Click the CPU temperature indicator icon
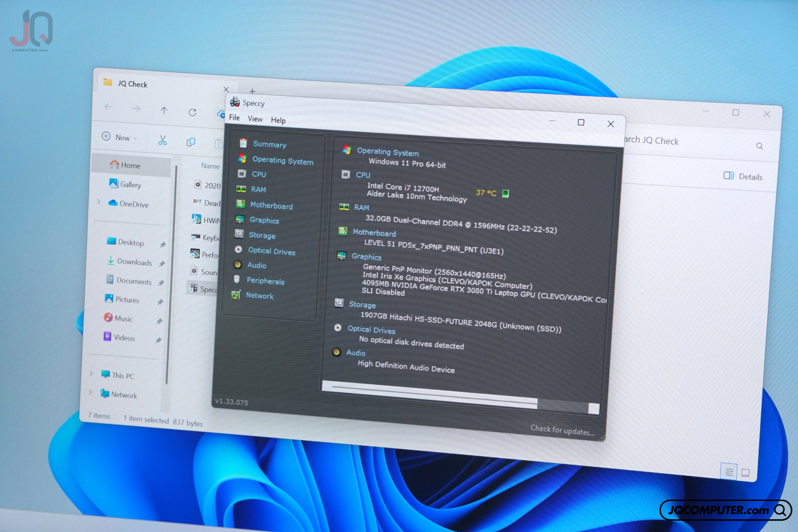798x532 pixels. click(505, 194)
